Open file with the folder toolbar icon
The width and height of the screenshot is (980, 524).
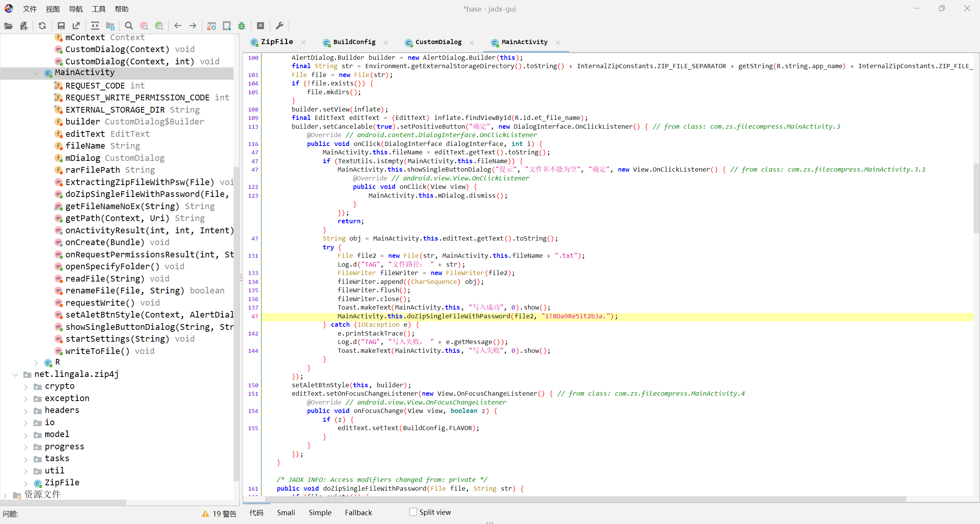pyautogui.click(x=8, y=26)
